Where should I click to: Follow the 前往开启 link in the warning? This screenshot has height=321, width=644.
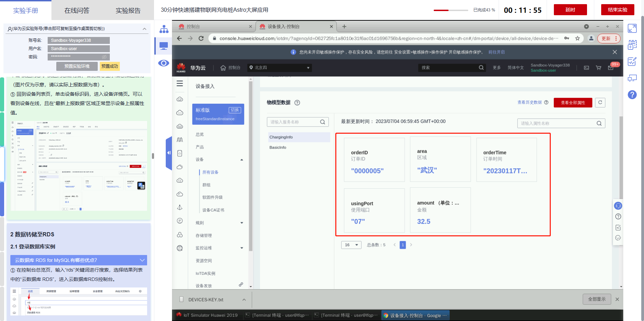pyautogui.click(x=497, y=52)
